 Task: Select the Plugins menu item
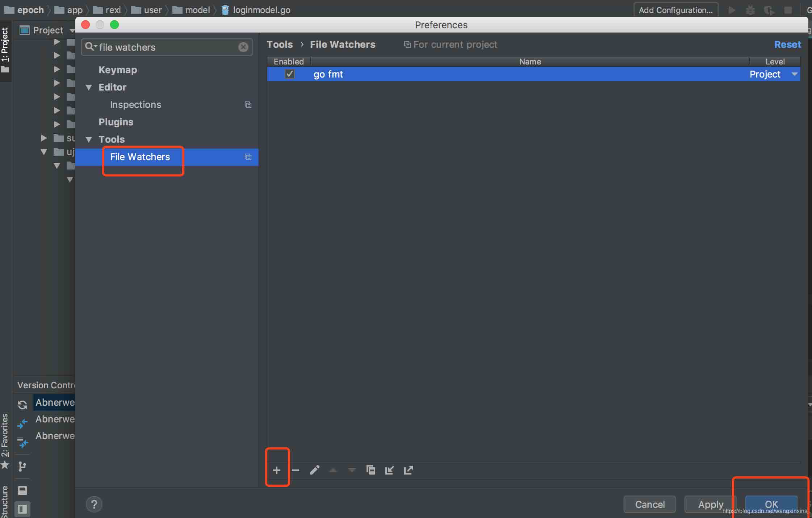pyautogui.click(x=116, y=122)
